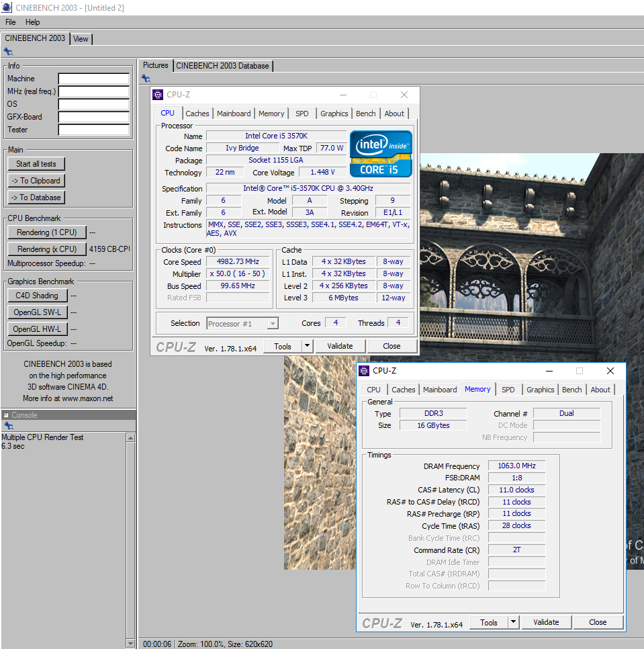The height and width of the screenshot is (649, 644).
Task: Open SPD tab in lower CPU-Z window
Action: [x=508, y=390]
